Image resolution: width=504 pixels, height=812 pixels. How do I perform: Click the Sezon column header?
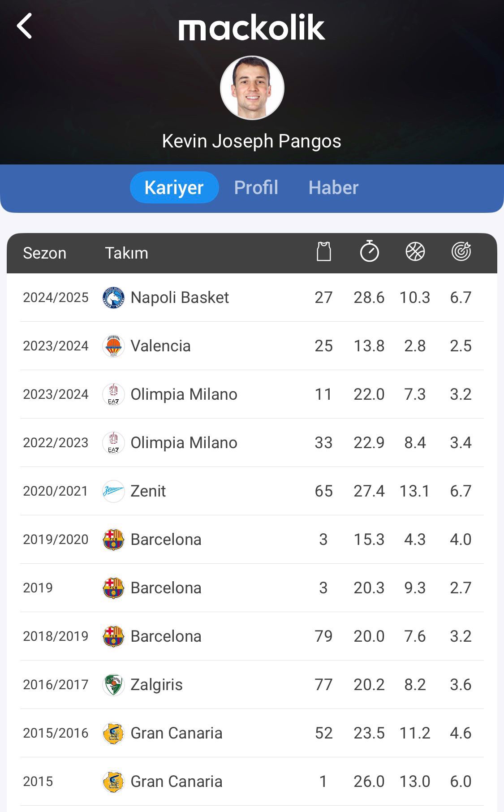(x=44, y=253)
